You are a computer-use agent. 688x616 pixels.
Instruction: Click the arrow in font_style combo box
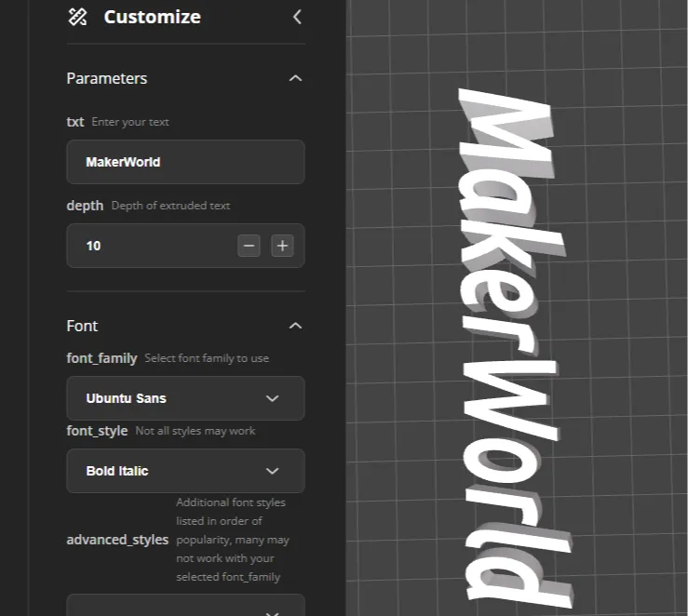pos(273,471)
